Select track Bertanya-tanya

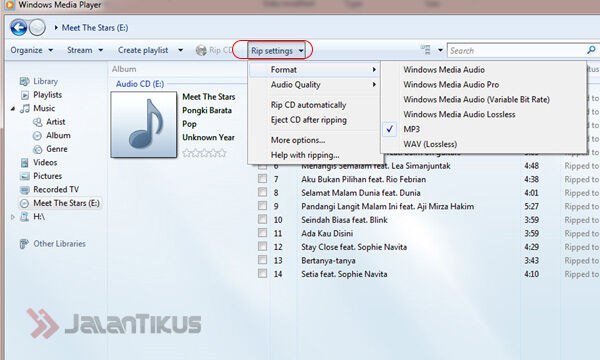(328, 261)
